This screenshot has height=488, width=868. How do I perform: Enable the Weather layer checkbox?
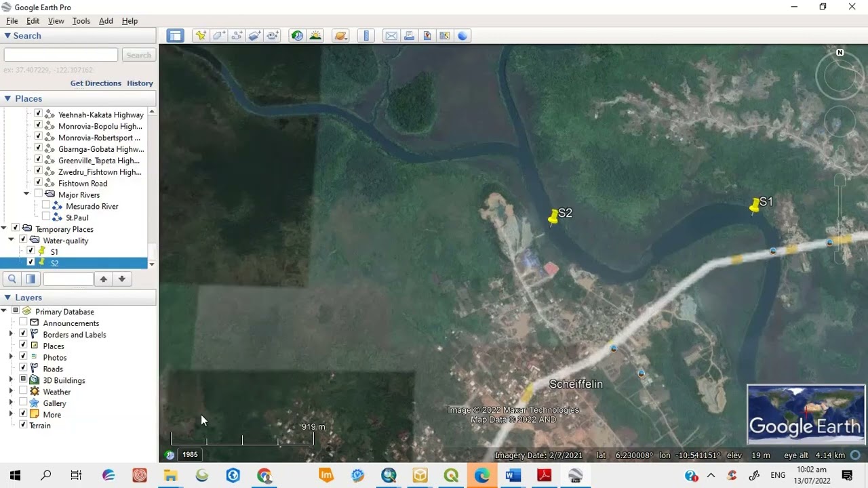point(23,391)
